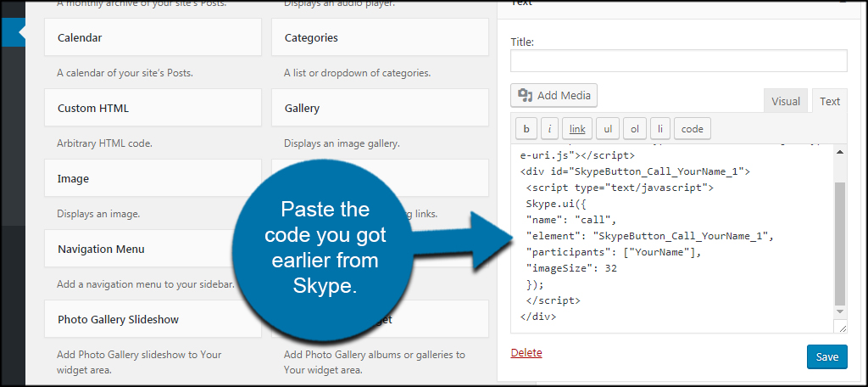Select the Custom HTML widget
The width and height of the screenshot is (868, 387).
(153, 108)
